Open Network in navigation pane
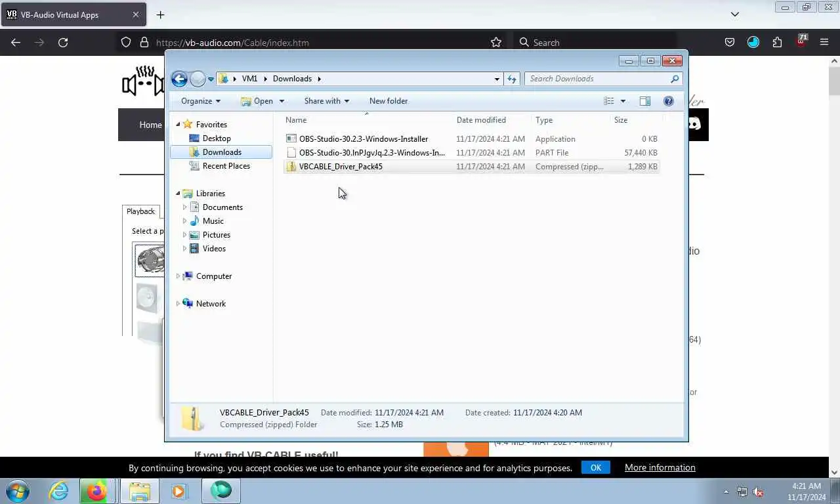The image size is (840, 504). tap(211, 304)
